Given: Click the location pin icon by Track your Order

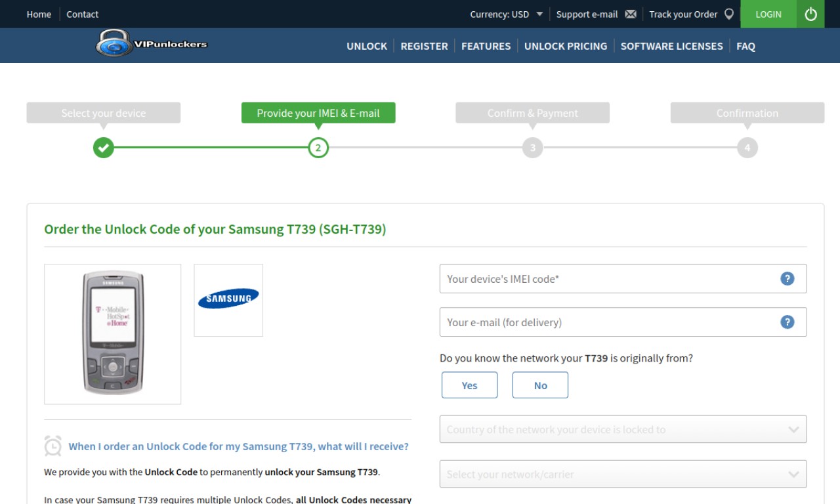Looking at the screenshot, I should [x=728, y=14].
